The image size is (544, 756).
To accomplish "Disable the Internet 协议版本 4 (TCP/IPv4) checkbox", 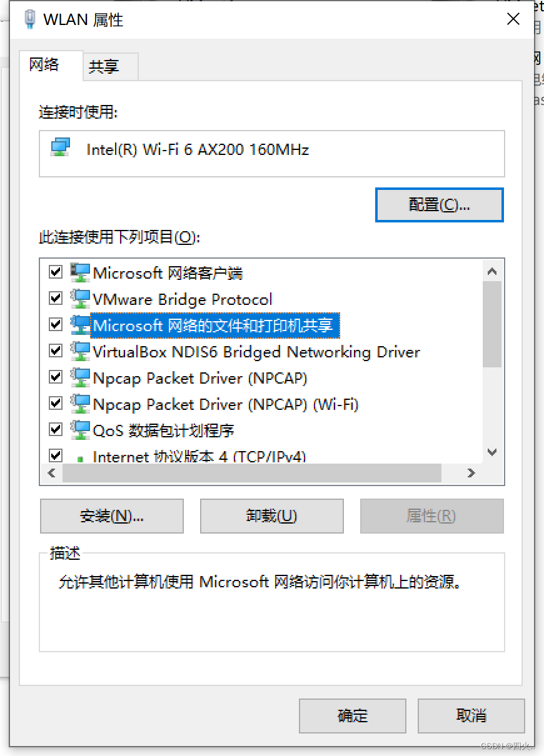I will pyautogui.click(x=56, y=455).
